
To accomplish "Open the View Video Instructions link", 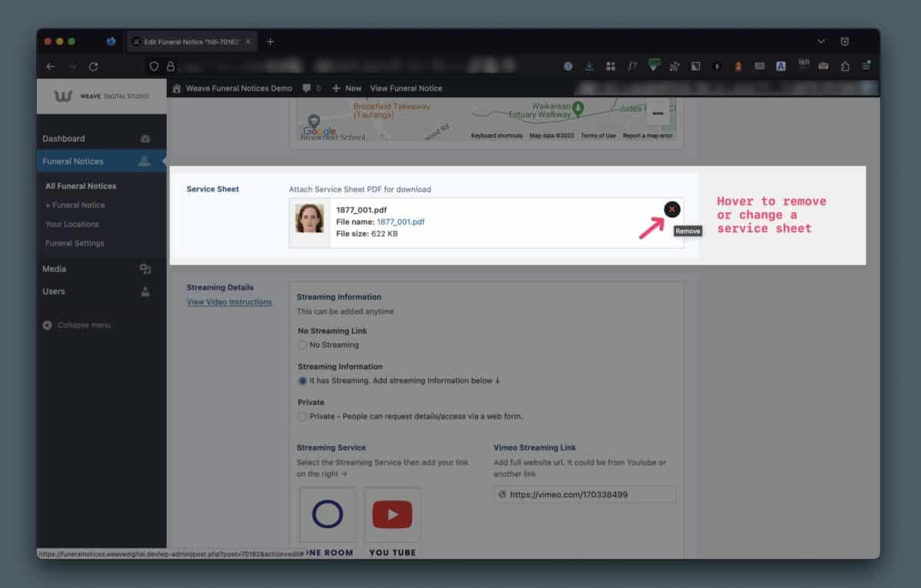I will coord(229,302).
